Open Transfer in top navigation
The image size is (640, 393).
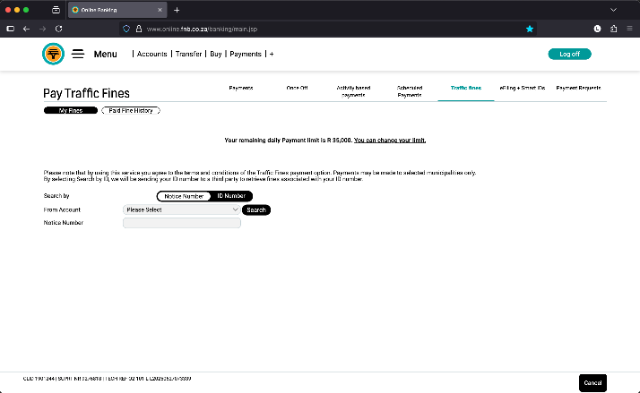tap(189, 54)
